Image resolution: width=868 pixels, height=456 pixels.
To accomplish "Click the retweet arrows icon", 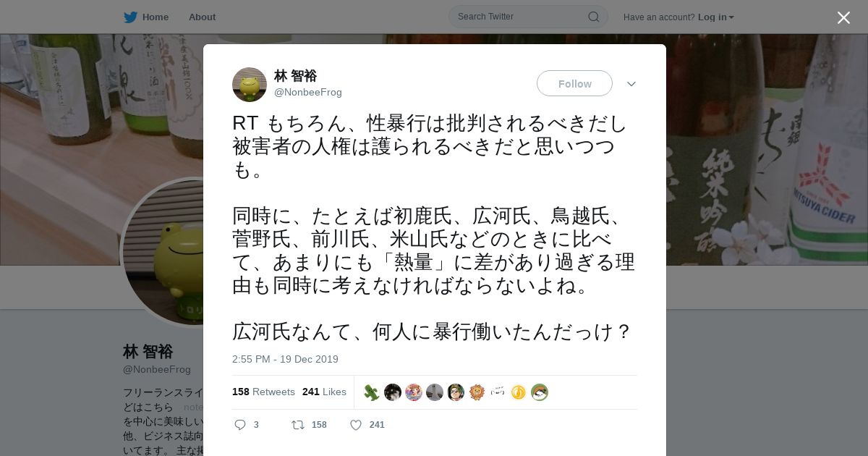I will tap(297, 425).
